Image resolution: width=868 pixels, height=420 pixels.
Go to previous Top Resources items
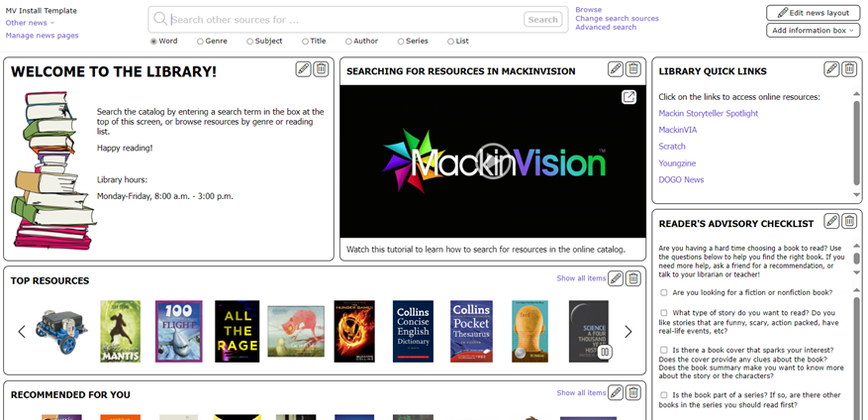[22, 332]
